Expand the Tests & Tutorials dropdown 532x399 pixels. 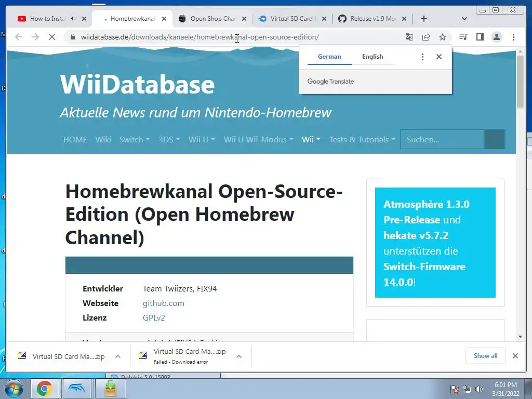click(x=362, y=139)
